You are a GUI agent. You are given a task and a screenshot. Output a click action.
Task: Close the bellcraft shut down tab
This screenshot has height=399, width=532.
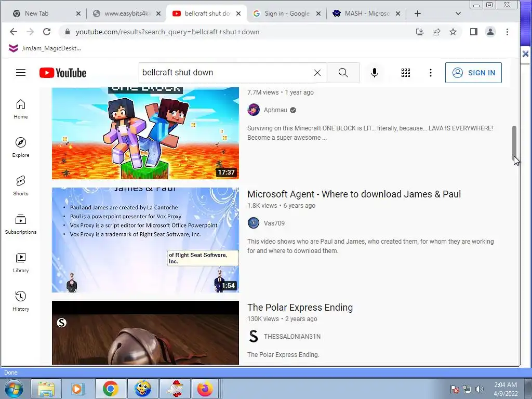[238, 14]
